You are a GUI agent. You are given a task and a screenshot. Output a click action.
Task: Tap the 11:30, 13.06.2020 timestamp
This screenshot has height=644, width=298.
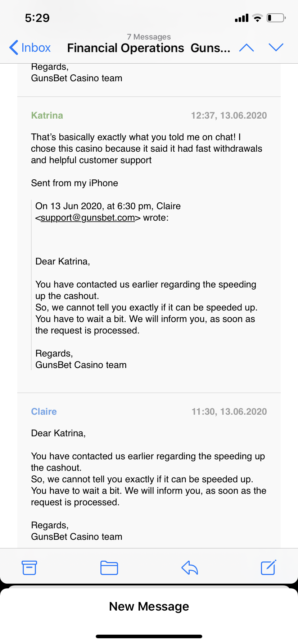pos(229,411)
